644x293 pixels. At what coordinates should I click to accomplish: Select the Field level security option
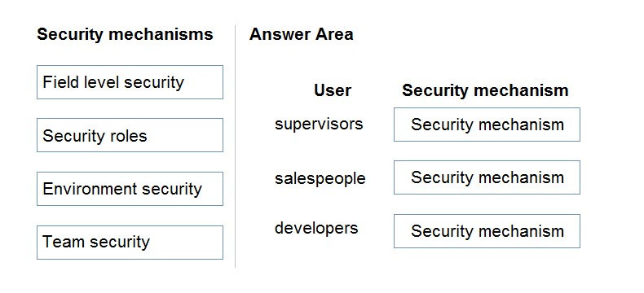(130, 82)
